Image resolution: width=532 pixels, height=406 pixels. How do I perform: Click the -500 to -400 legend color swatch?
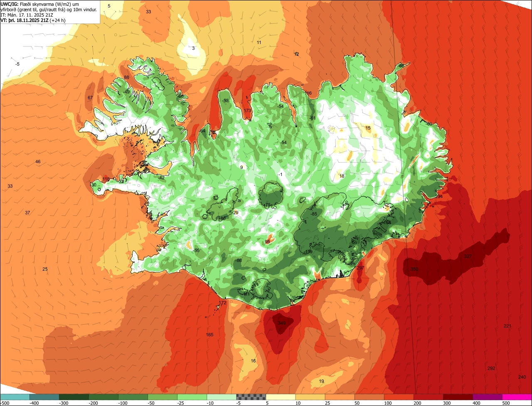pos(15,397)
